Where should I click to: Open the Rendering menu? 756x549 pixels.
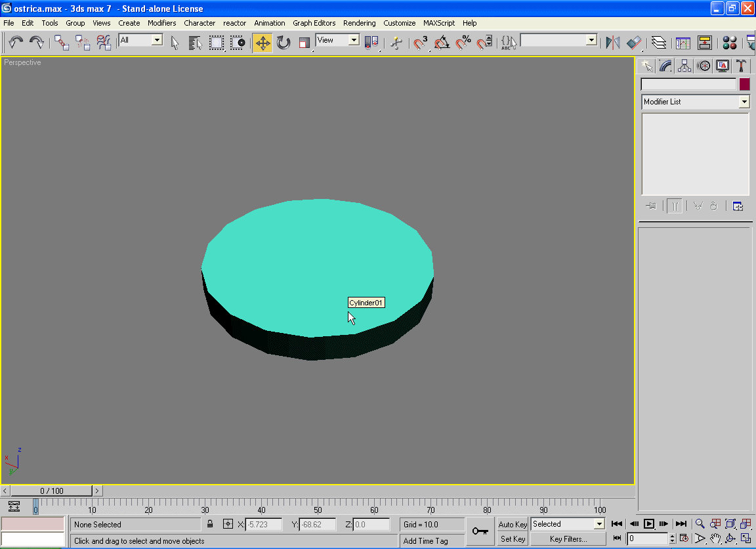359,23
